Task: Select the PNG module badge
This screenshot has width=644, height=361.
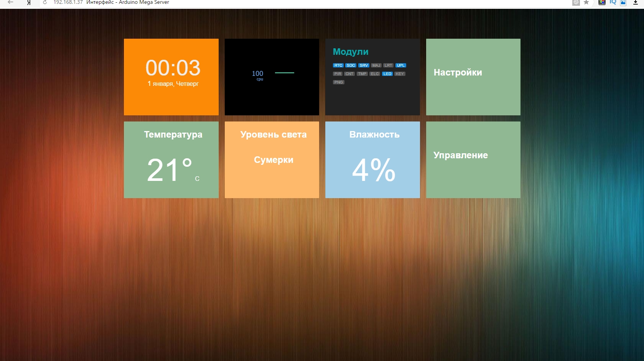Action: (339, 82)
